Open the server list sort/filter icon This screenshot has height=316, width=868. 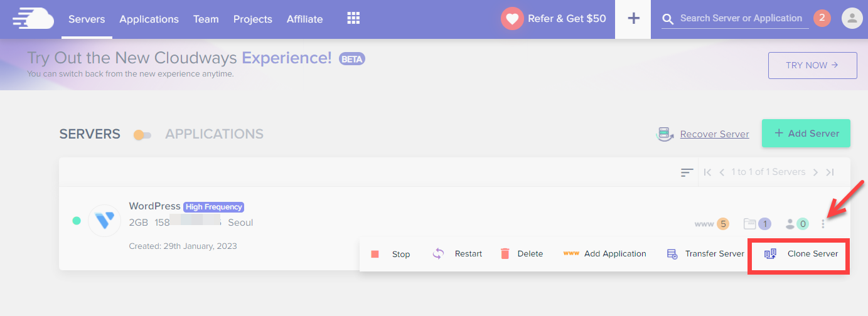click(687, 172)
